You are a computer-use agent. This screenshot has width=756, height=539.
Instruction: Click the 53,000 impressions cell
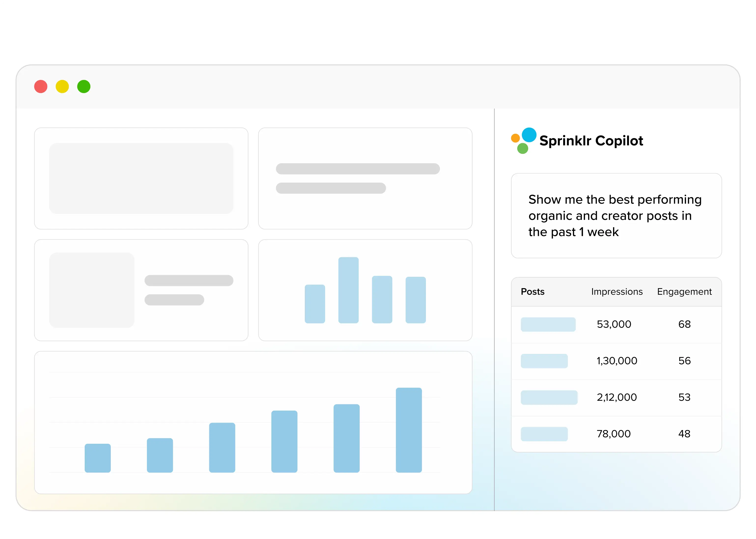click(614, 324)
